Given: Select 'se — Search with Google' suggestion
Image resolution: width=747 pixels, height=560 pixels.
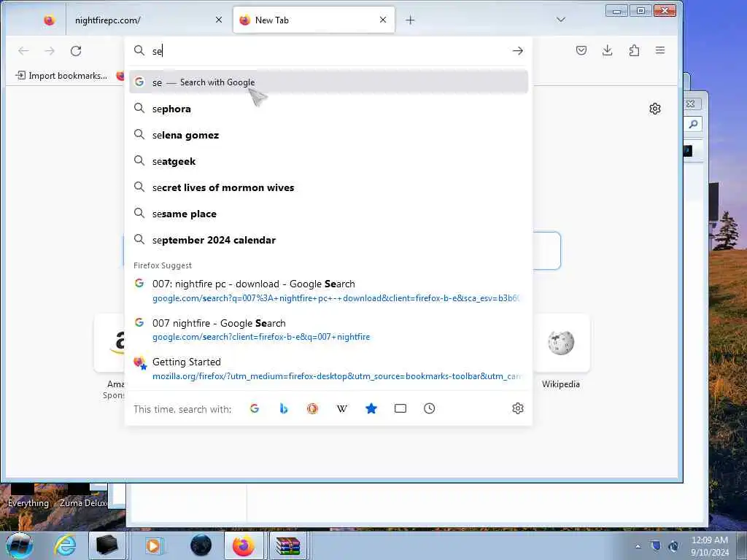Looking at the screenshot, I should [x=329, y=82].
